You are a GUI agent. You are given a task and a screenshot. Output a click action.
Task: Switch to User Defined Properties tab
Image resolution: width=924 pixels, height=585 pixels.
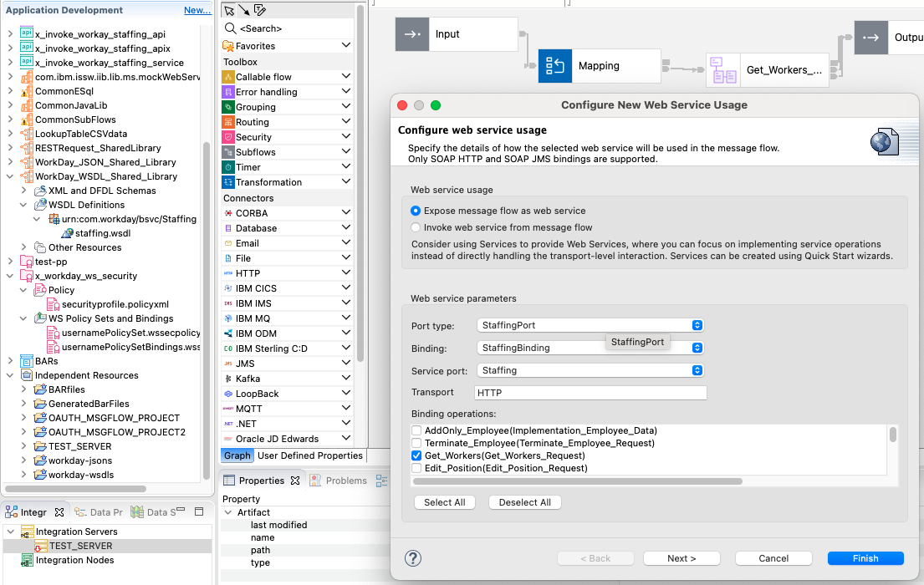tap(310, 455)
